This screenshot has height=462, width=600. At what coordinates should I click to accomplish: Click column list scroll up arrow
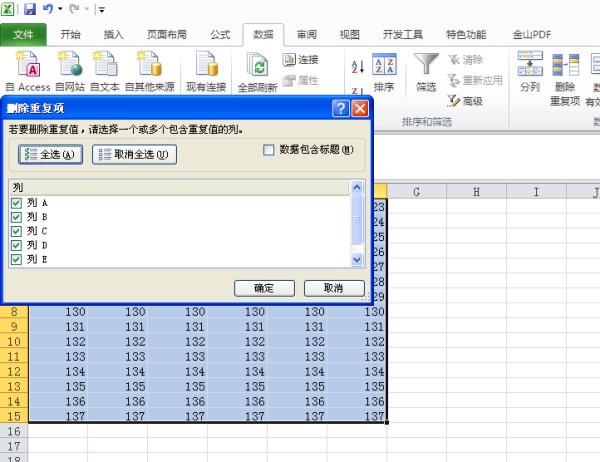click(x=357, y=187)
